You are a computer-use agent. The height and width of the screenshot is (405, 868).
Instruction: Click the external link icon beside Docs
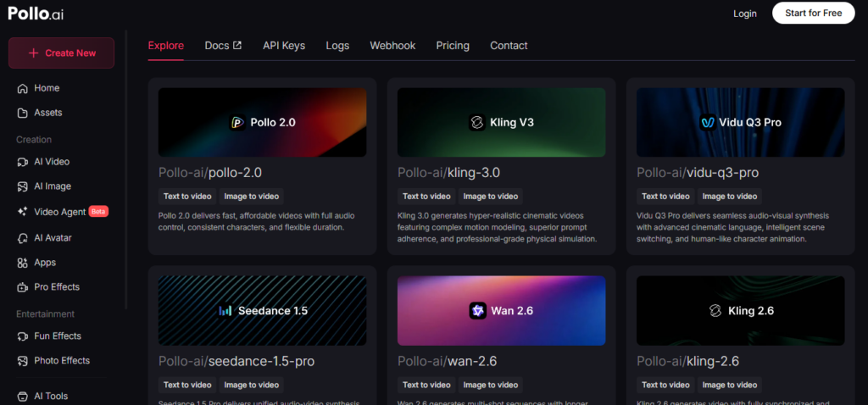point(237,46)
